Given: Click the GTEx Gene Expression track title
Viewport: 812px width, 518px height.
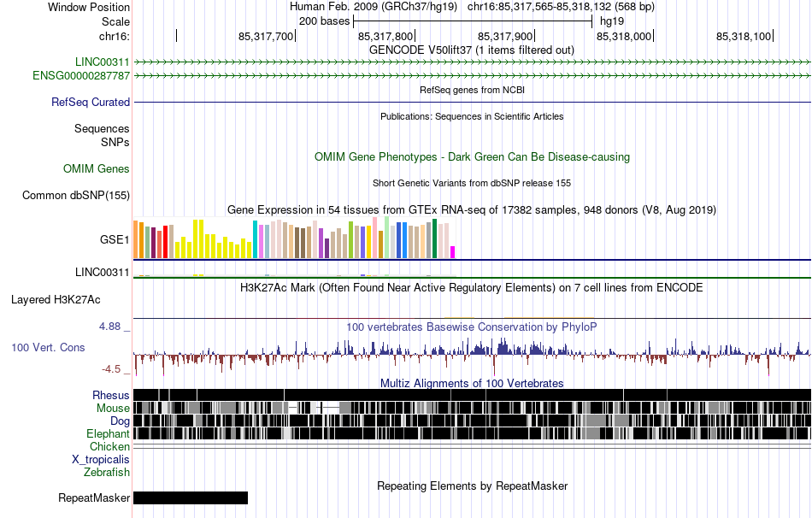Looking at the screenshot, I should pos(472,209).
